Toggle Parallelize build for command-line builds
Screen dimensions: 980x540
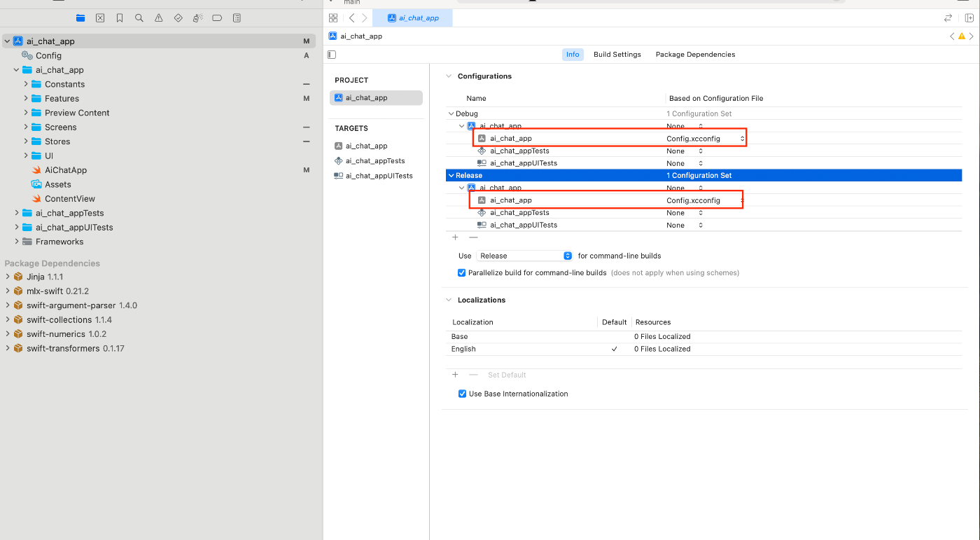[462, 273]
